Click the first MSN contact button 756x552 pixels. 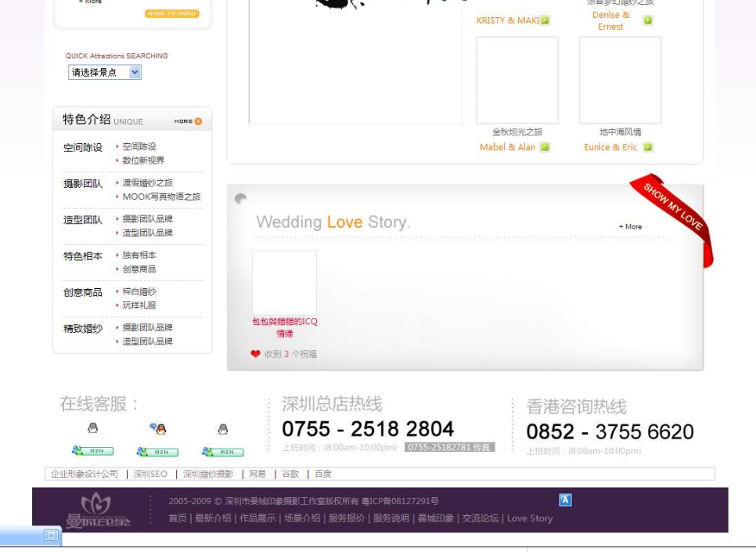pyautogui.click(x=92, y=451)
